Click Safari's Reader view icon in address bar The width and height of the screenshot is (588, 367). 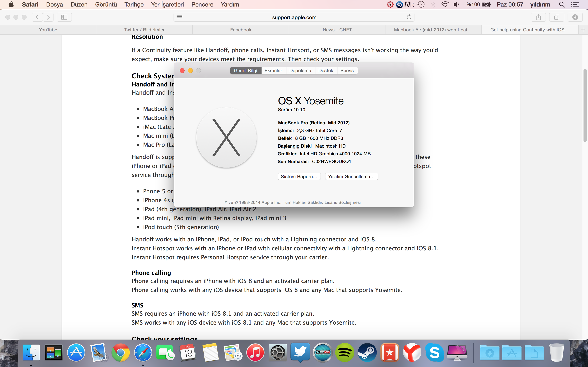click(179, 17)
